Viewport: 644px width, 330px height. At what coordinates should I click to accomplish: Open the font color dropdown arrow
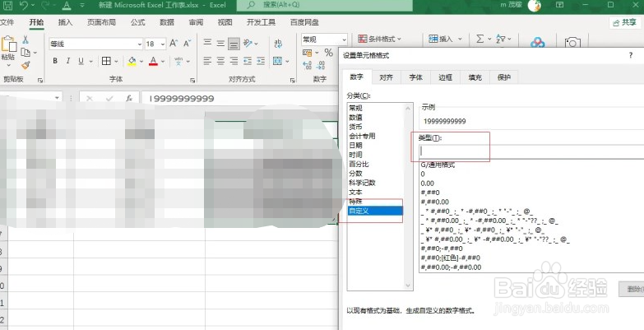pyautogui.click(x=163, y=61)
